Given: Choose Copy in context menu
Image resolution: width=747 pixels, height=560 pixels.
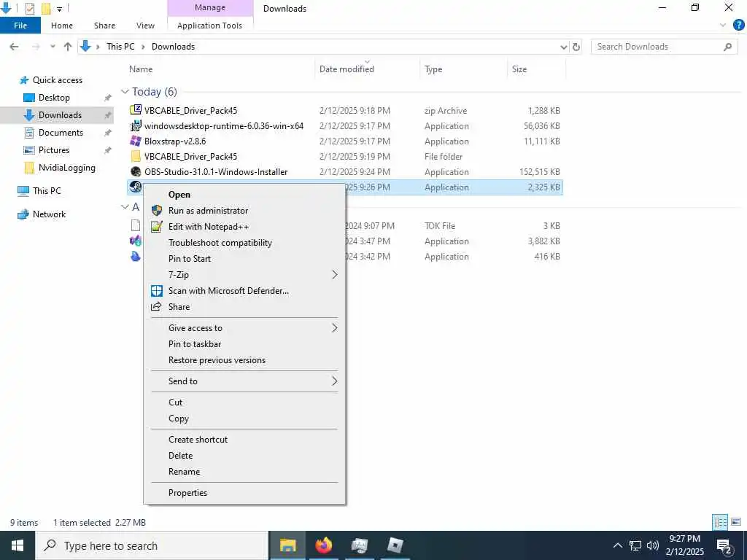Looking at the screenshot, I should [179, 419].
